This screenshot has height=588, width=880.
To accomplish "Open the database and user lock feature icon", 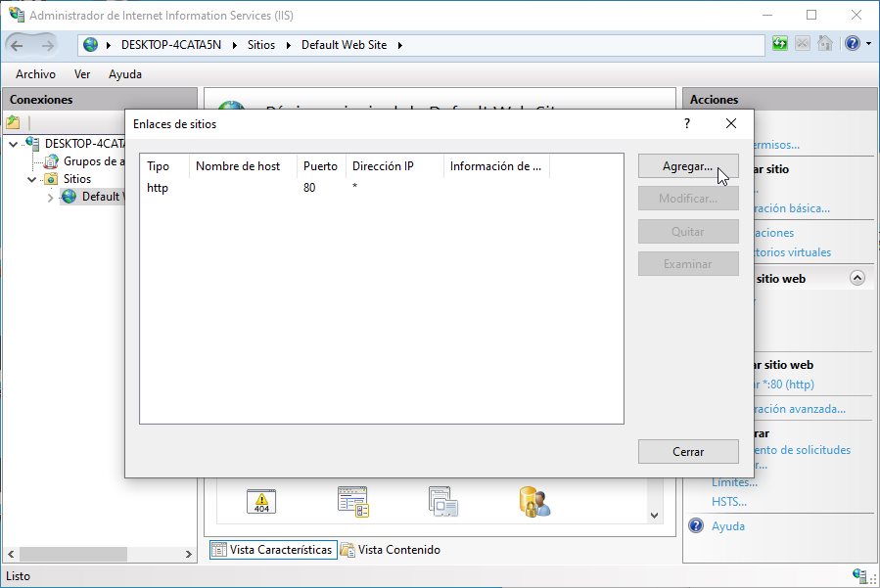I will pos(534,502).
